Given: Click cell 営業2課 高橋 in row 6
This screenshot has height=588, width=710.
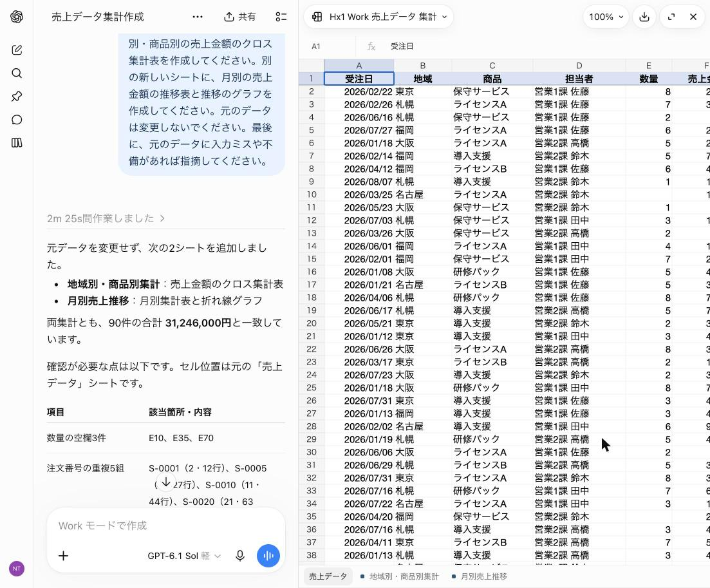Looking at the screenshot, I should point(579,143).
